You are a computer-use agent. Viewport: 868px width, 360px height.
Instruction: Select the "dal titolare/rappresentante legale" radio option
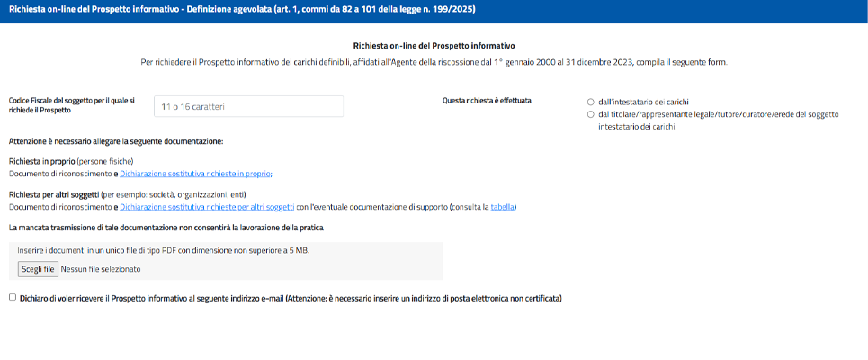590,114
